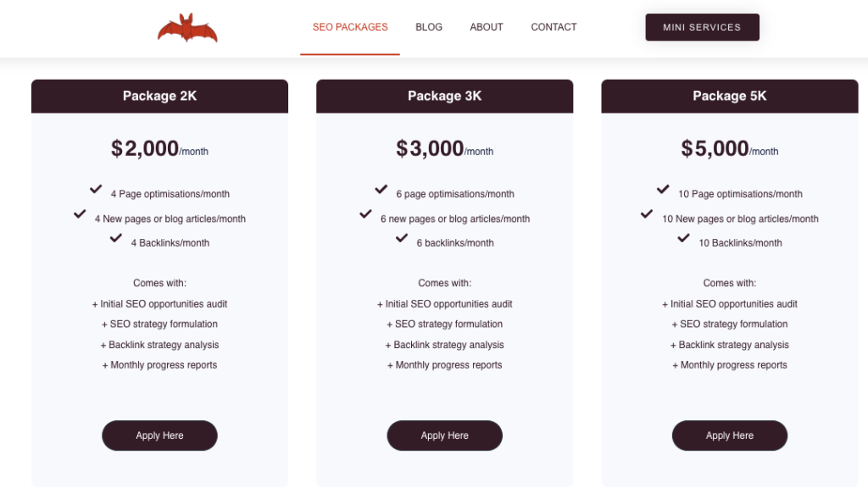Screen dimensions: 868x499
Task: Click checkmark beside 4 New pages or blog articles
Action: 80,213
